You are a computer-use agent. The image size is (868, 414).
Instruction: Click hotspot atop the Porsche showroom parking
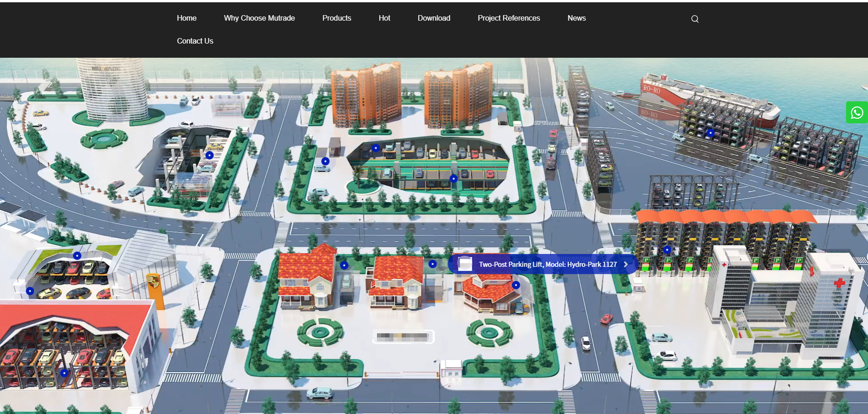click(77, 256)
